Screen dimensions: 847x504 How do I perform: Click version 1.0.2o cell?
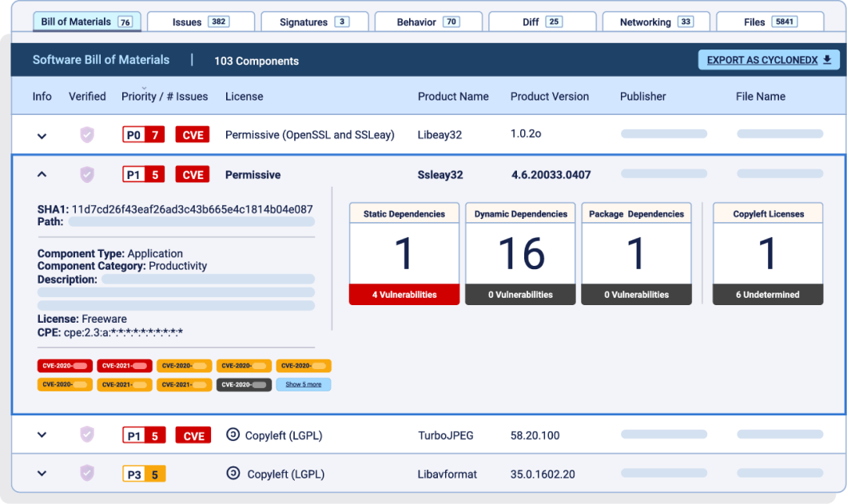(526, 133)
